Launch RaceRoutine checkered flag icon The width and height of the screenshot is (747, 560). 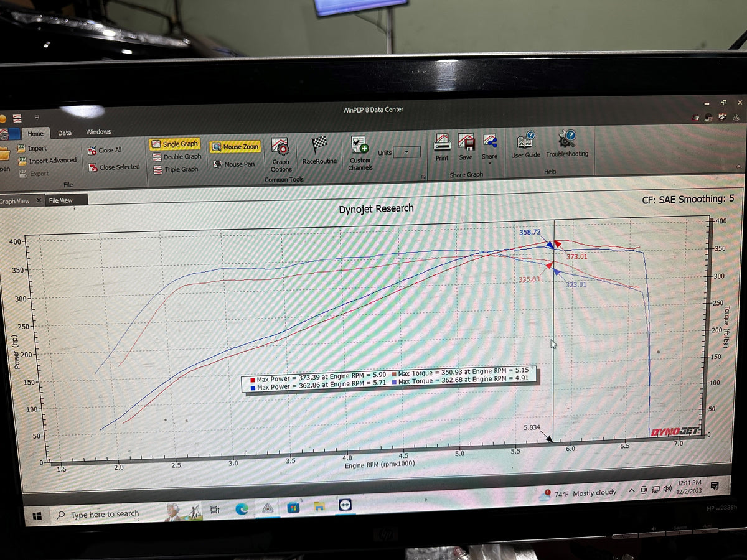[x=319, y=144]
